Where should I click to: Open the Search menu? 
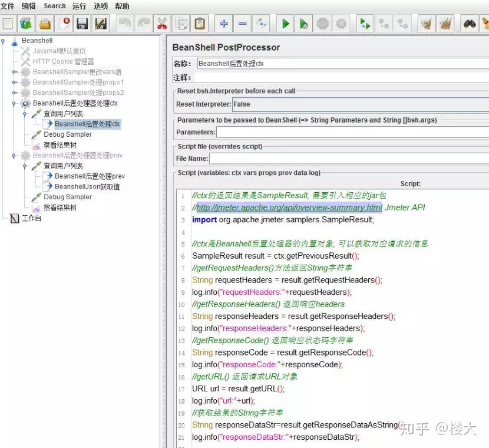(x=54, y=6)
